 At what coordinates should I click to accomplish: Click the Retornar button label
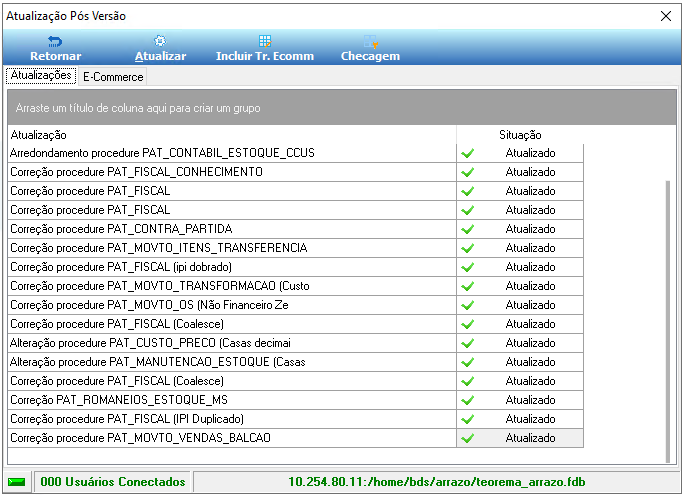click(56, 56)
